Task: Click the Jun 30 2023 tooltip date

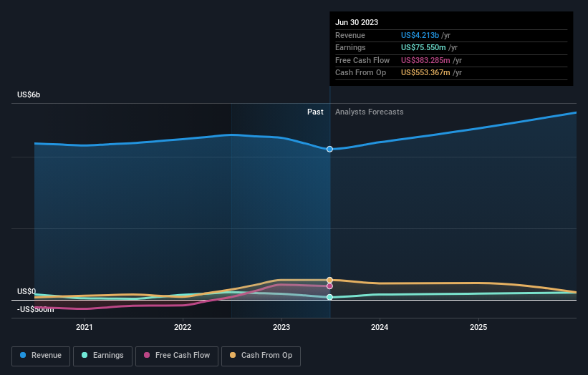Action: [357, 22]
